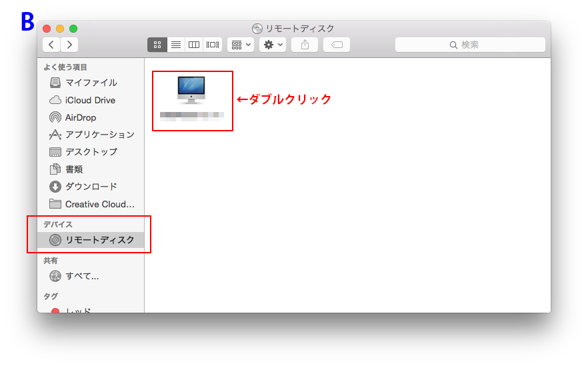Click the 共有 section header

(x=51, y=260)
